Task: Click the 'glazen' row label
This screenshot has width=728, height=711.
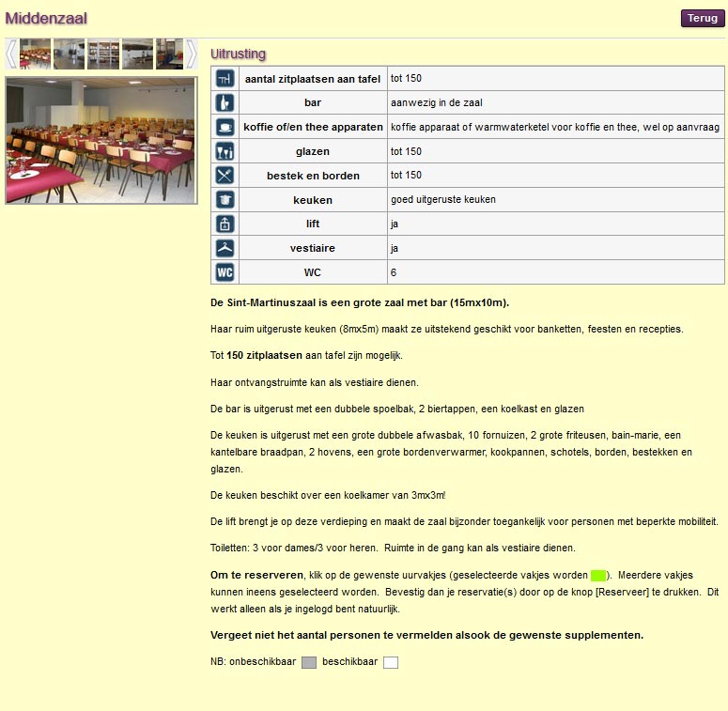Action: (x=313, y=151)
